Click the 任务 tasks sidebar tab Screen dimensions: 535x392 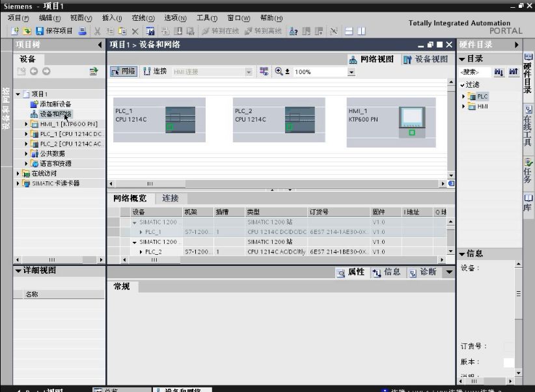pos(528,170)
